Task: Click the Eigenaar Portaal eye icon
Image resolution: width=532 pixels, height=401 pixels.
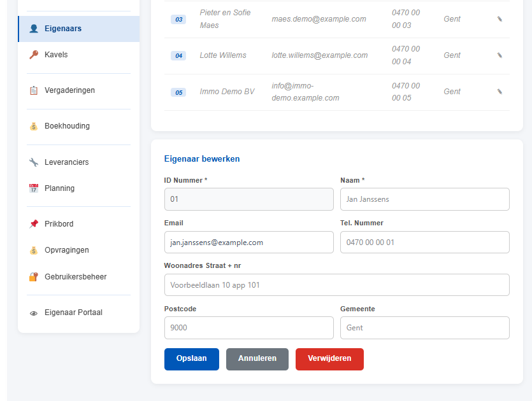Action: tap(34, 313)
